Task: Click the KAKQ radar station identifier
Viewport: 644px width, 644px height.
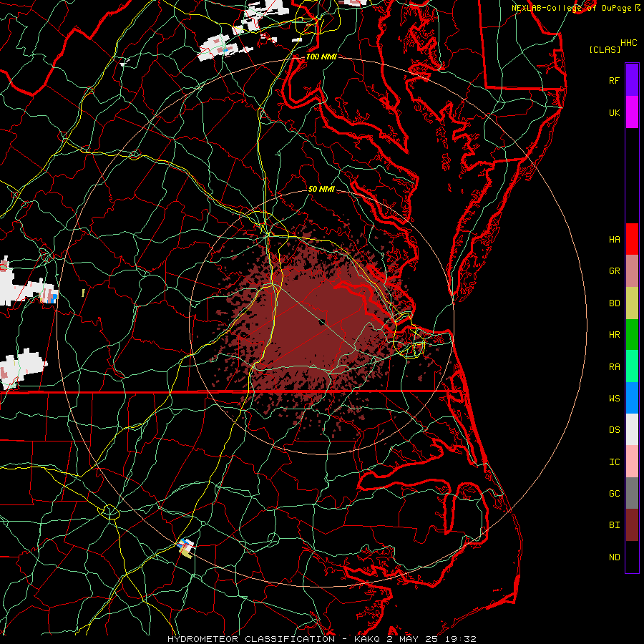Action: [367, 639]
